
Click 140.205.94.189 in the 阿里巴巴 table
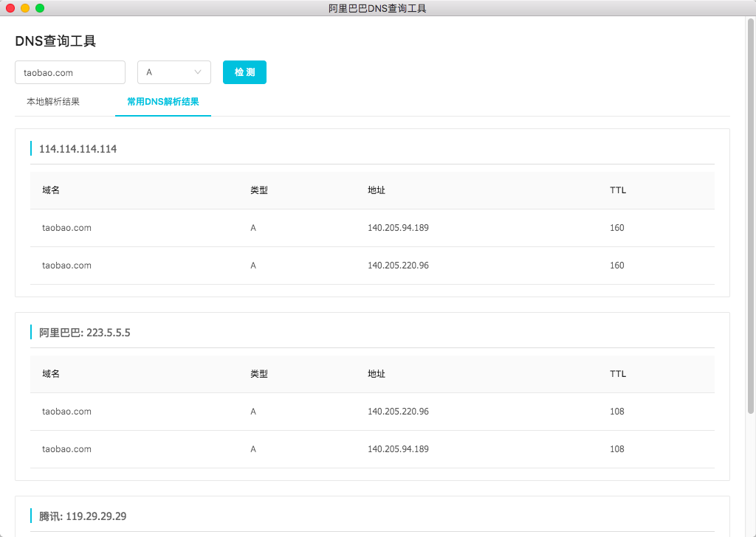click(x=398, y=449)
